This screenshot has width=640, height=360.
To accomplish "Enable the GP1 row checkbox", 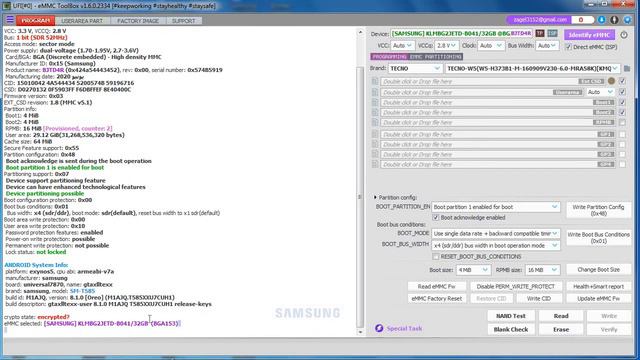I will click(x=622, y=134).
